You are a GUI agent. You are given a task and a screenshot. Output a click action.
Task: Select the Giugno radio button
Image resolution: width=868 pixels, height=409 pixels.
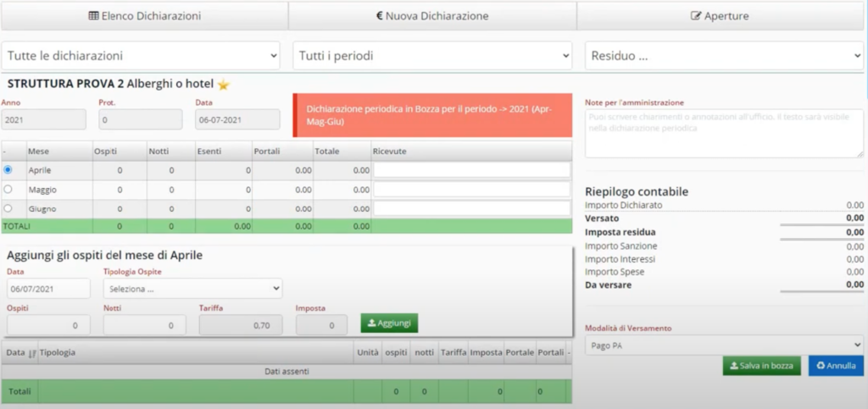8,208
